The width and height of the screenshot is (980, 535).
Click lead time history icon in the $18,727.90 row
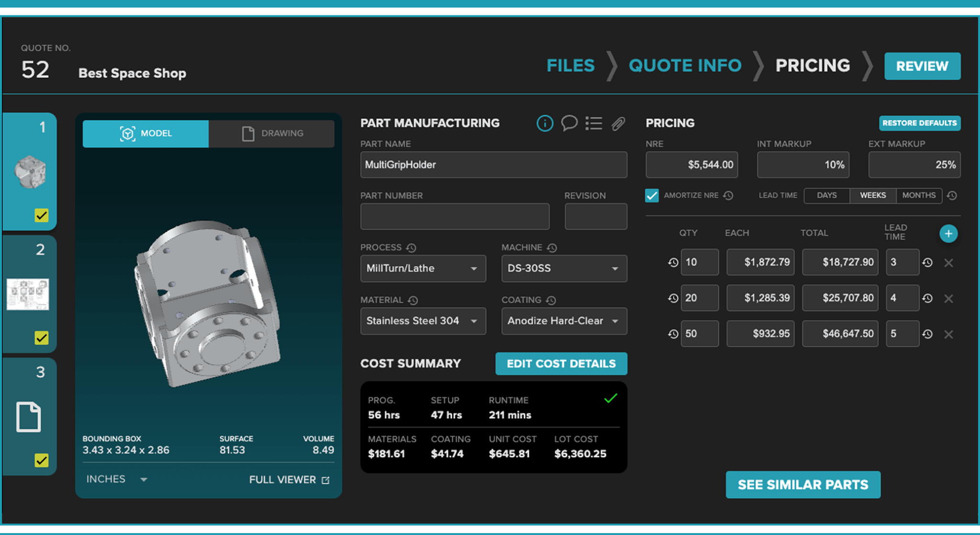927,262
